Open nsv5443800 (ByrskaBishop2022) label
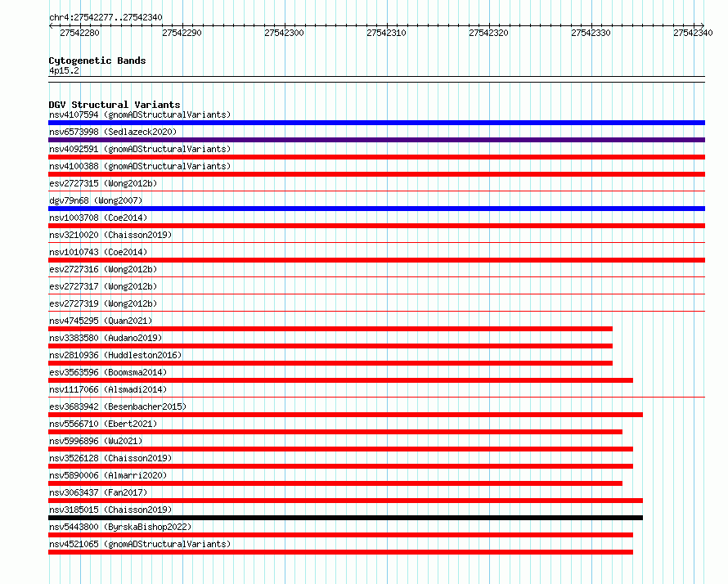The width and height of the screenshot is (728, 584). tap(120, 527)
